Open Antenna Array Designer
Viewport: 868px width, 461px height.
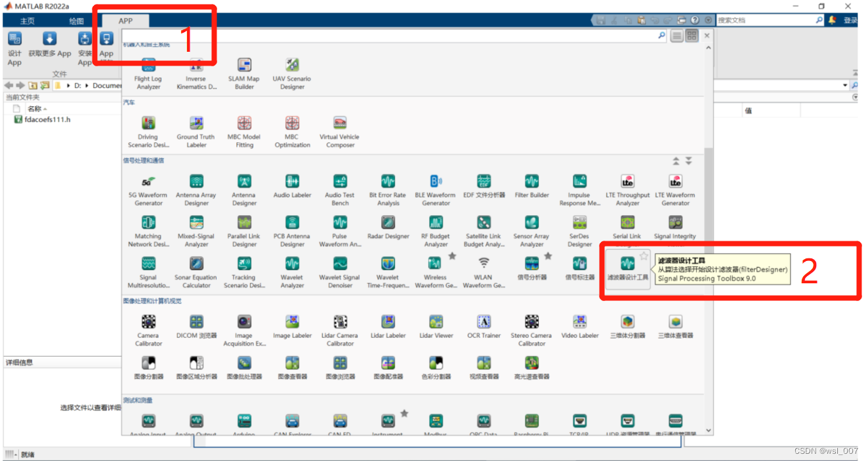pos(196,190)
